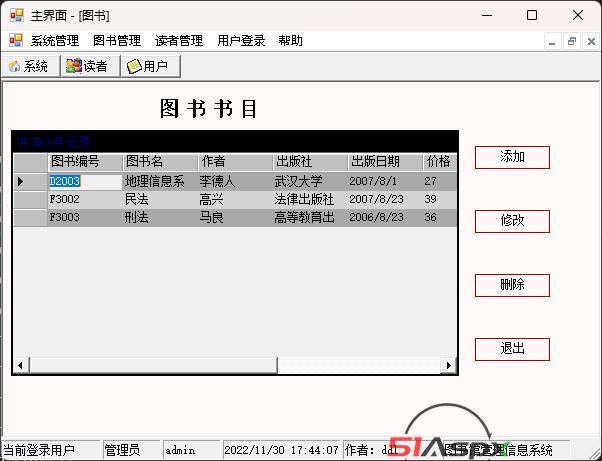Sort by the 图书名 column header

click(160, 162)
